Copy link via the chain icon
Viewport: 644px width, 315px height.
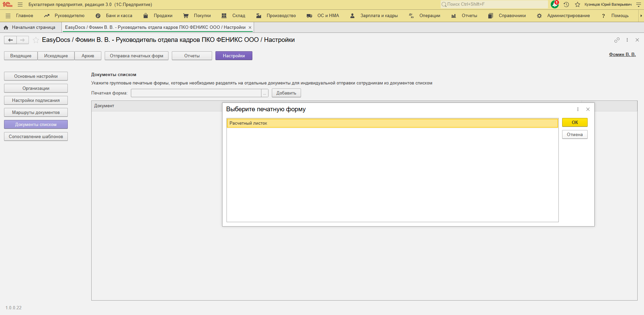tap(617, 40)
